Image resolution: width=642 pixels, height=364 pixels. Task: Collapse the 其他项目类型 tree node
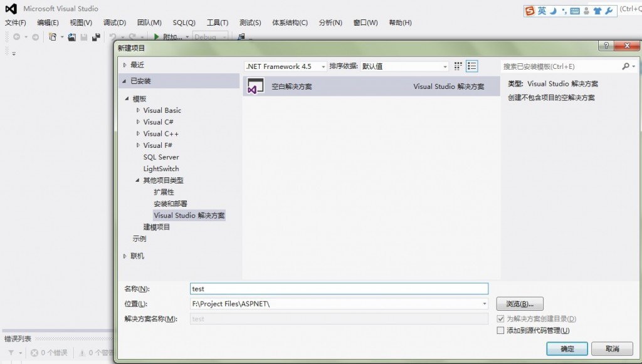pos(137,180)
